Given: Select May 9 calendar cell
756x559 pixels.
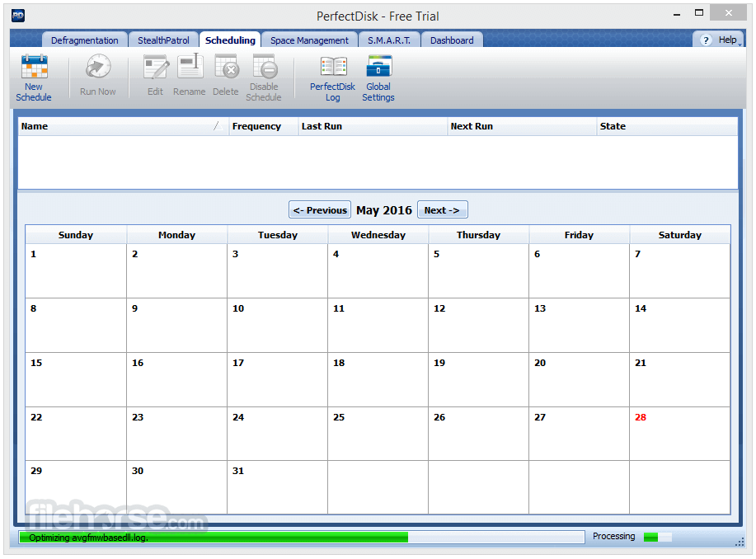Looking at the screenshot, I should click(177, 325).
